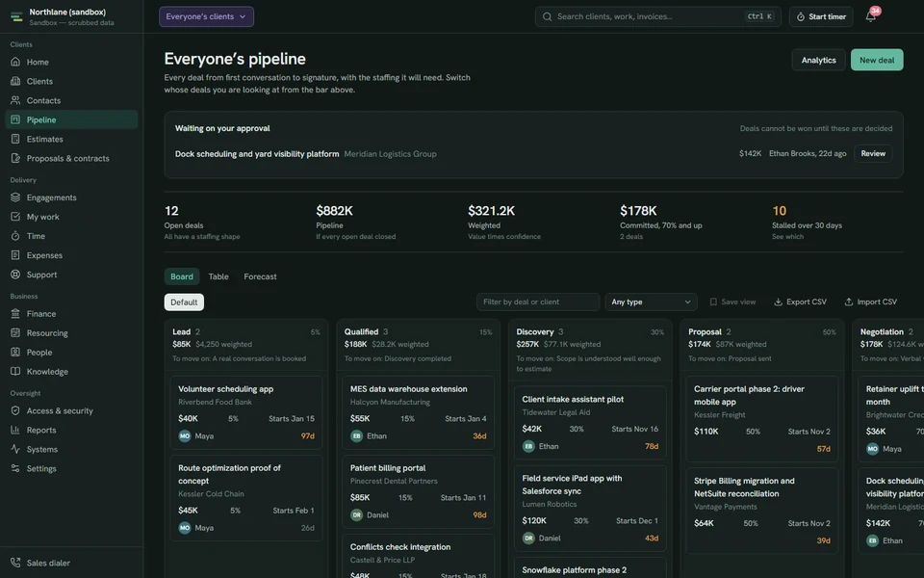Click the Engagements layers icon
This screenshot has width=924, height=578.
(x=15, y=197)
